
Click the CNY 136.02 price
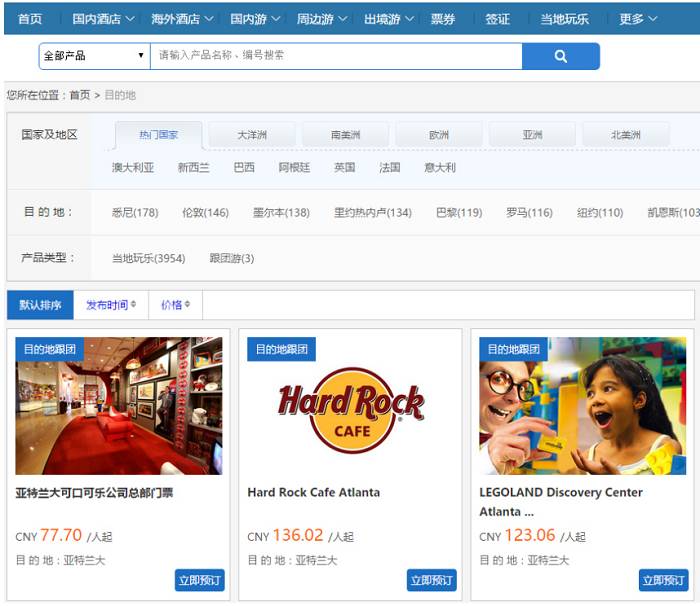[300, 535]
